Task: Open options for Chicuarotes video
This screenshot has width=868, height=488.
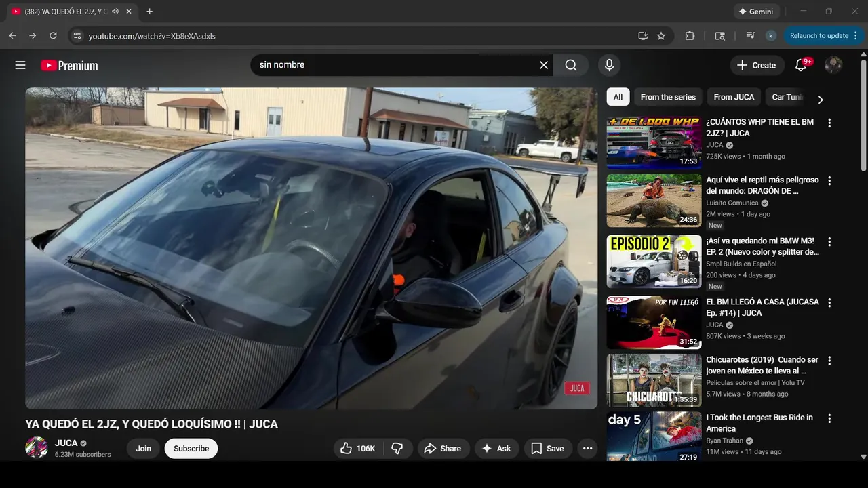Action: pyautogui.click(x=829, y=361)
